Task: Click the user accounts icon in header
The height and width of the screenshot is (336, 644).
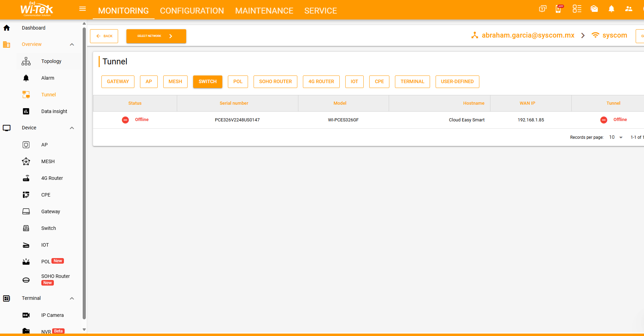Action: (629, 9)
